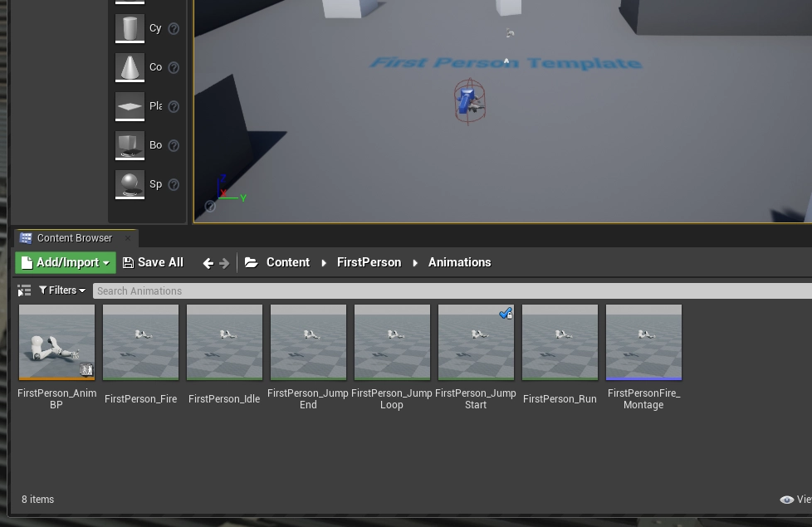Navigate to Content folder breadcrumb
The height and width of the screenshot is (527, 812).
point(288,262)
